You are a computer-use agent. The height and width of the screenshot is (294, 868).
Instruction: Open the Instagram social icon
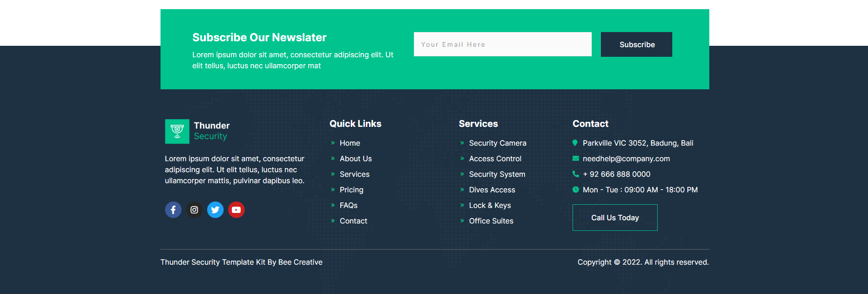(x=194, y=210)
